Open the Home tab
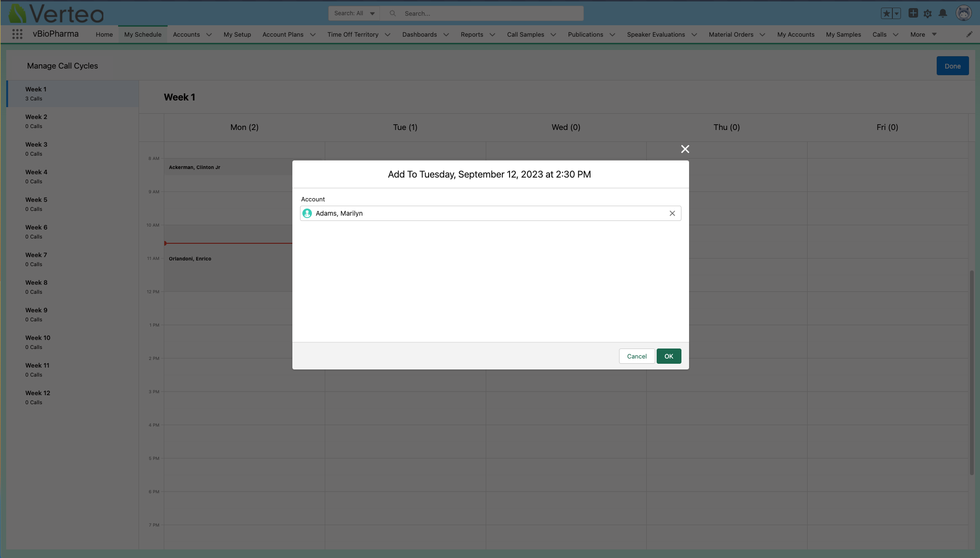Image resolution: width=980 pixels, height=558 pixels. (x=104, y=34)
